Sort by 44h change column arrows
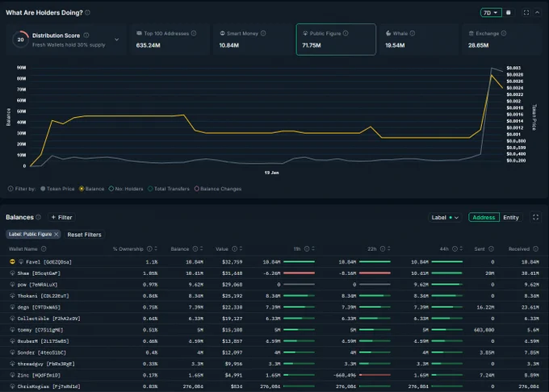Viewport: 549px width, 392px height. click(x=461, y=248)
